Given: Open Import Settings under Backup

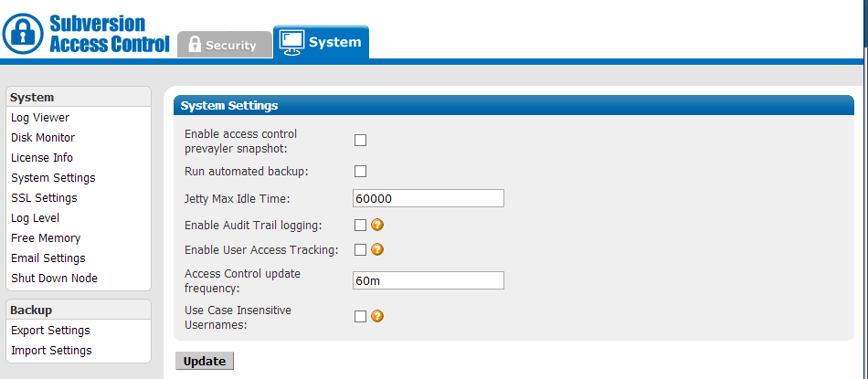Looking at the screenshot, I should tap(51, 350).
